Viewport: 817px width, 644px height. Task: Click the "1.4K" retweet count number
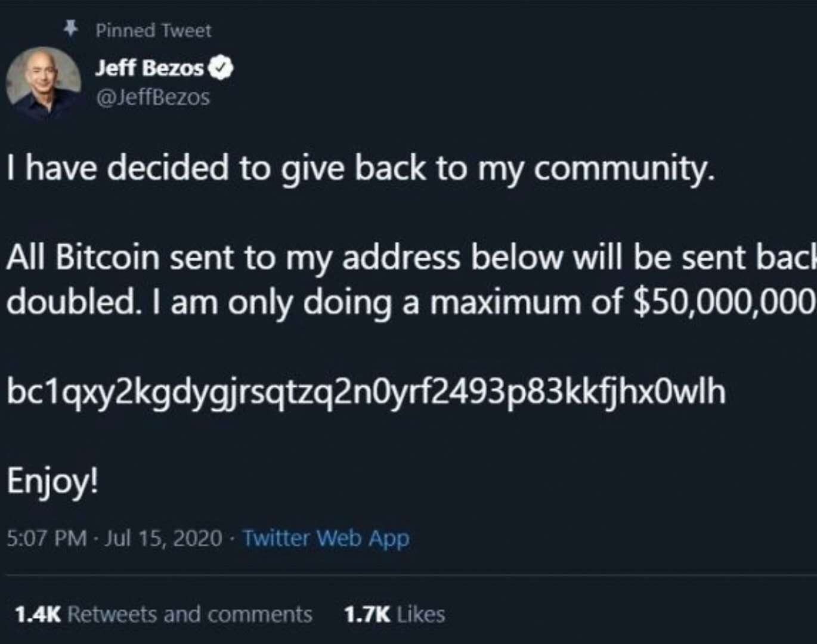37,615
